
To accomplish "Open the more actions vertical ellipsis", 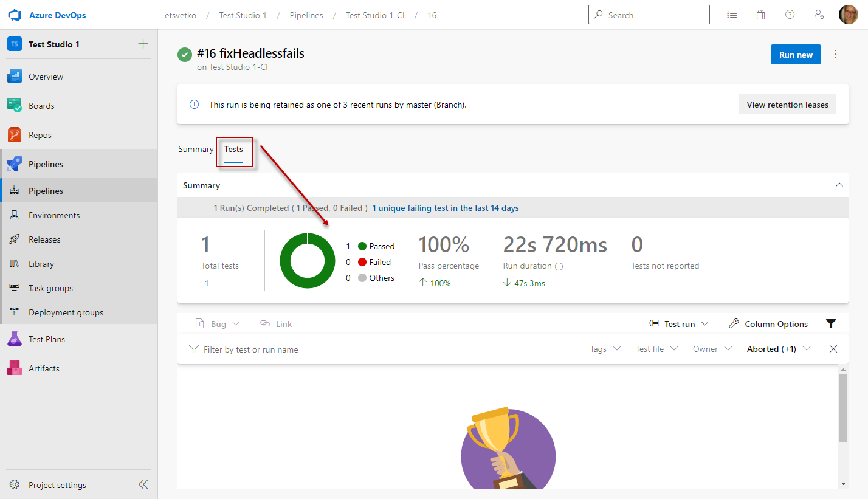I will pos(836,54).
